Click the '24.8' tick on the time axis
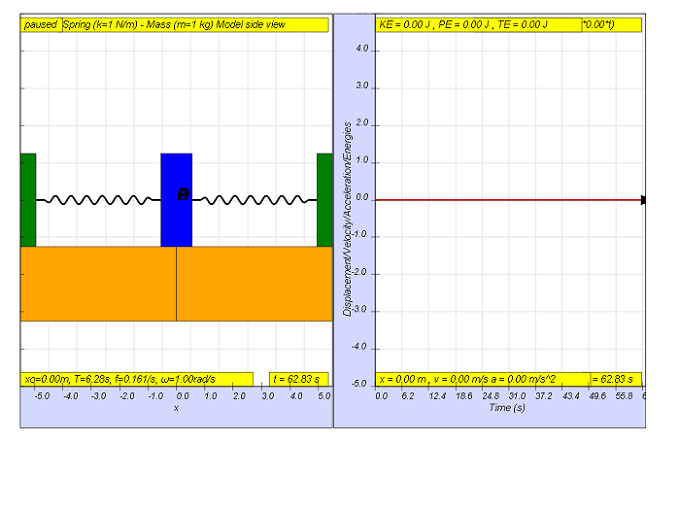680x510 pixels. (490, 396)
